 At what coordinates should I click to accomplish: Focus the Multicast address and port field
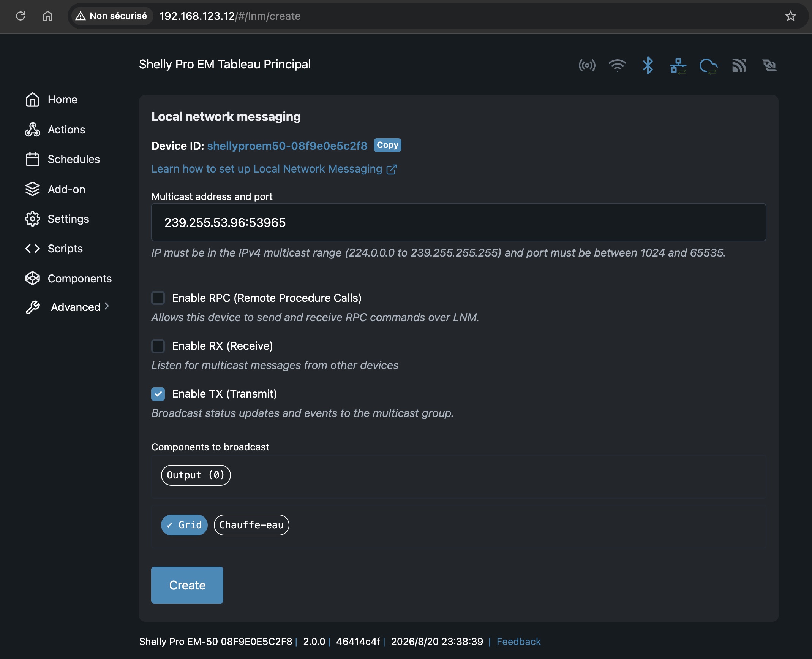point(459,222)
